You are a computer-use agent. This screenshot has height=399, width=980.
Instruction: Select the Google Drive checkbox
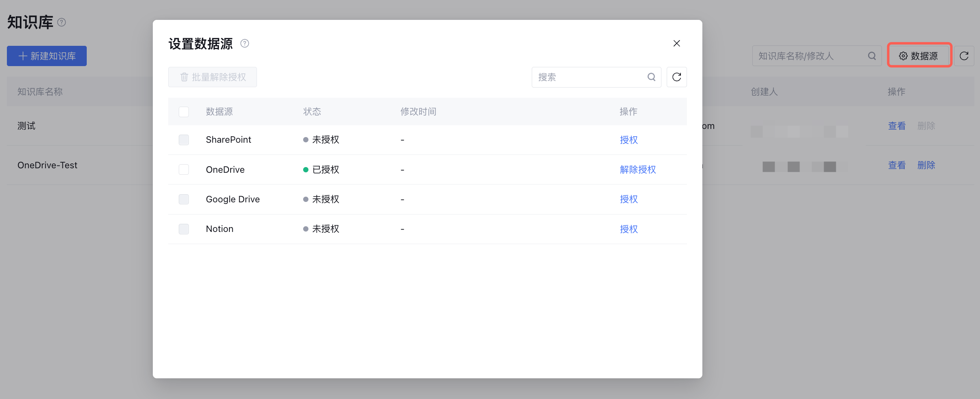click(184, 199)
